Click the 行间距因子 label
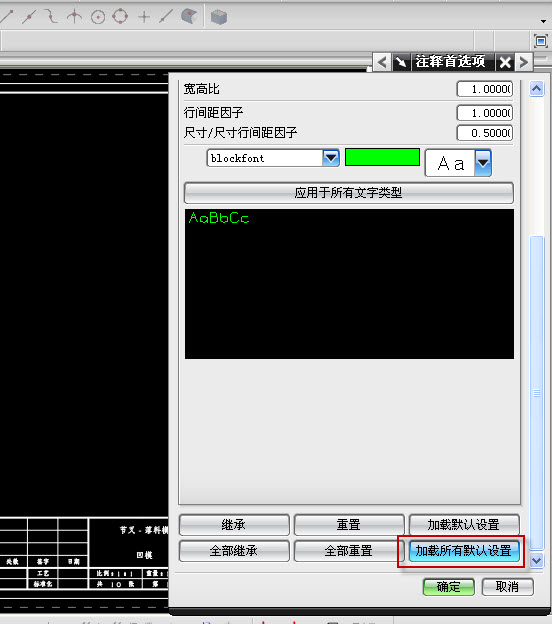The width and height of the screenshot is (552, 624). 213,113
